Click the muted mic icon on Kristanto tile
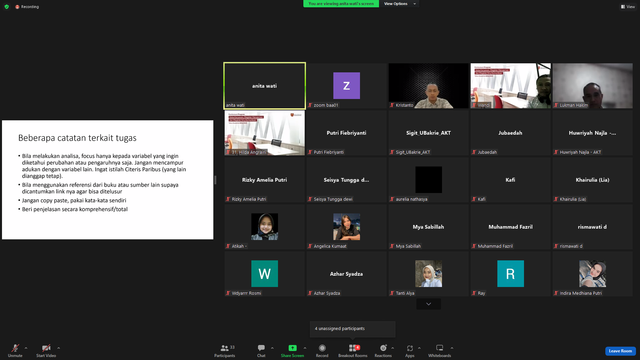Image resolution: width=640 pixels, height=360 pixels. click(392, 105)
